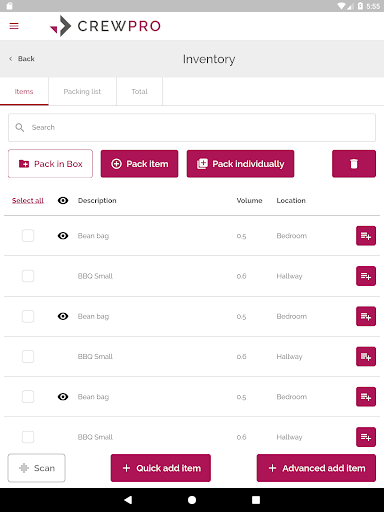384x512 pixels.
Task: Click the first Bedroom location cell
Action: (x=292, y=236)
